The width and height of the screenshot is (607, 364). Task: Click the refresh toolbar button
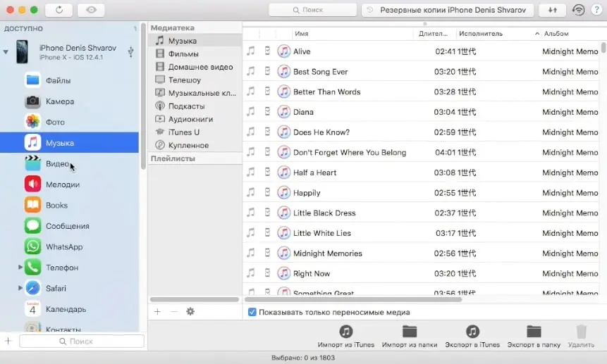click(59, 10)
